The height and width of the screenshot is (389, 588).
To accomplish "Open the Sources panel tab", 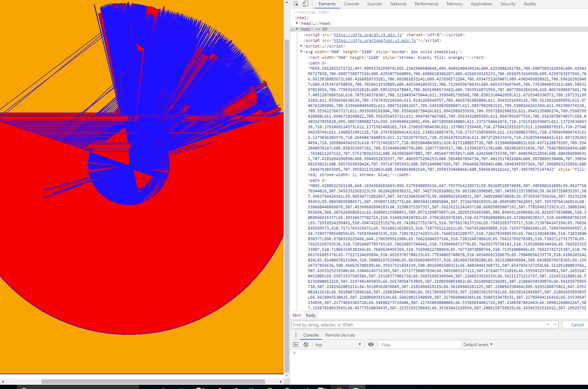I will click(x=375, y=4).
